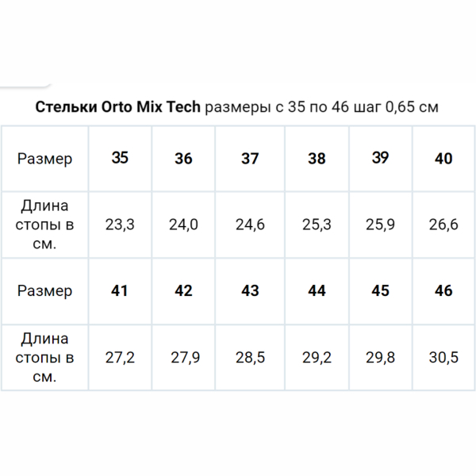
Task: Click the size 40 cell
Action: [x=443, y=159]
